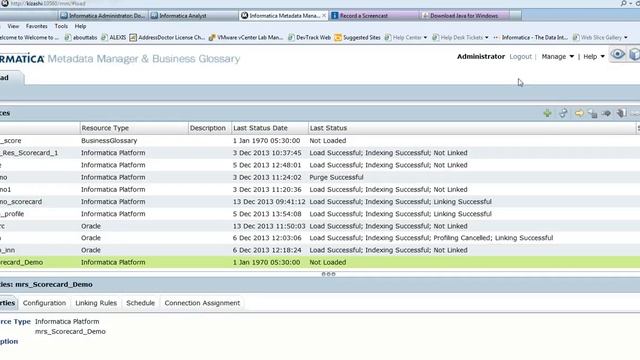Click the mrs_Scorecard_Demo name value
The height and width of the screenshot is (360, 640).
[70, 331]
